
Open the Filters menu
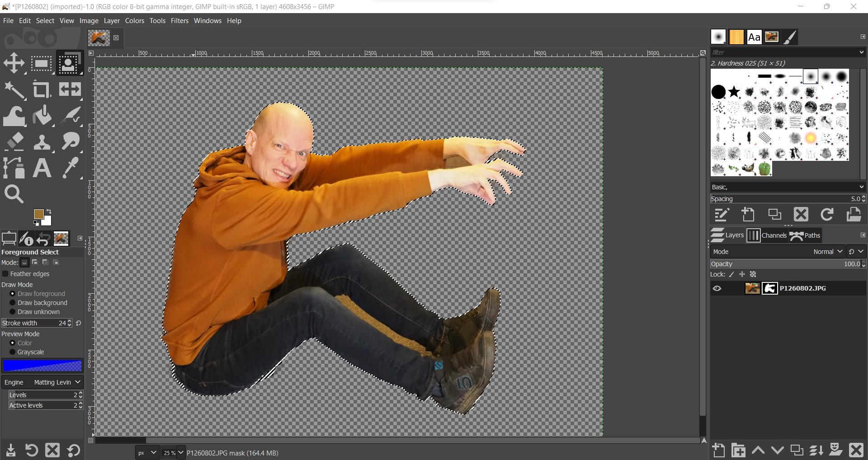179,20
